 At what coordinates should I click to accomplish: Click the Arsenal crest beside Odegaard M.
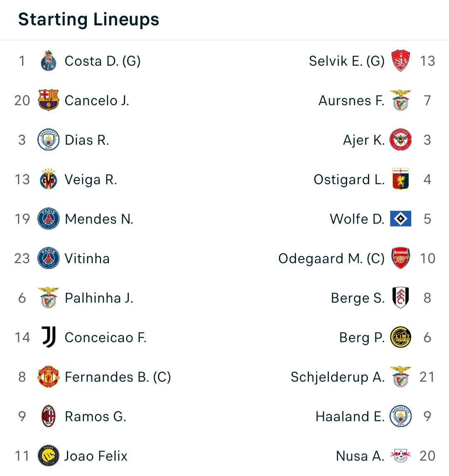click(x=400, y=258)
